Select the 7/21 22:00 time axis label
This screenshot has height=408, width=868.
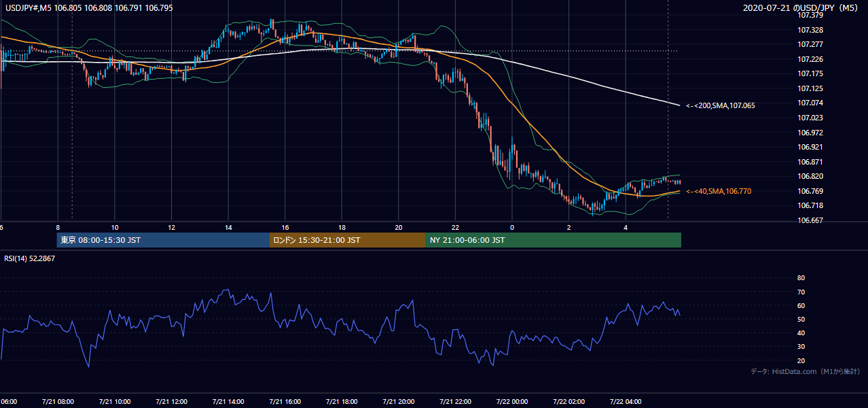click(456, 401)
